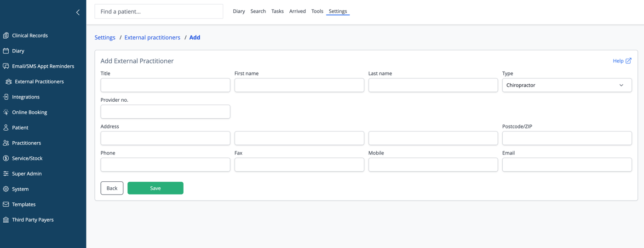
Task: Click the green Save button
Action: [155, 188]
